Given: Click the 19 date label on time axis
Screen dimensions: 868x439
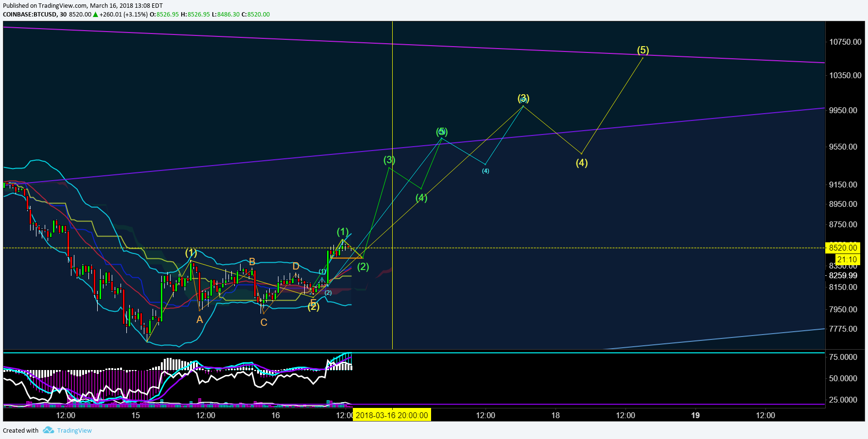Looking at the screenshot, I should (x=695, y=415).
